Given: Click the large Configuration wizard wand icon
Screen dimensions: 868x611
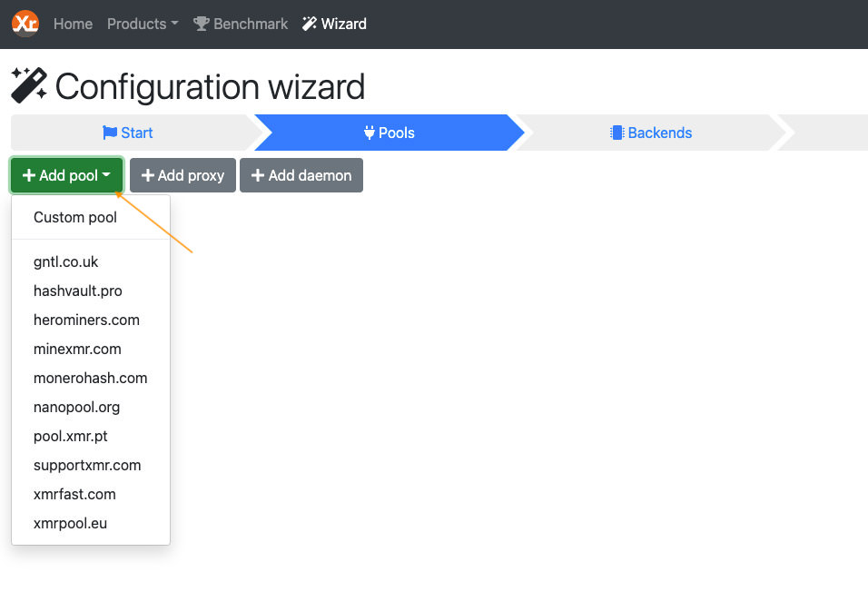Looking at the screenshot, I should [x=29, y=85].
